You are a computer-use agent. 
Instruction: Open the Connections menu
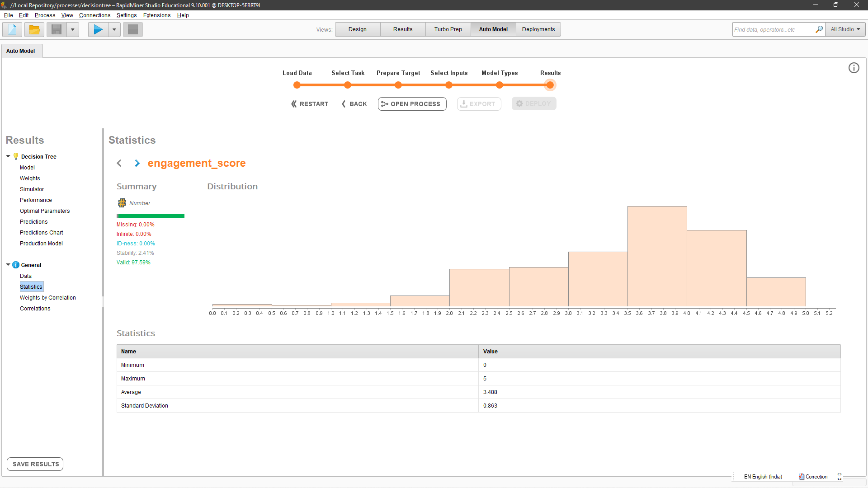(94, 15)
